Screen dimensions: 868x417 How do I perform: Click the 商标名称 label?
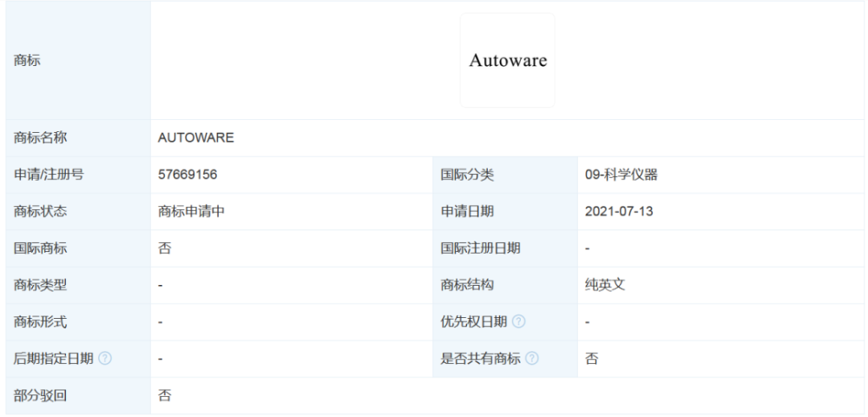click(x=41, y=138)
